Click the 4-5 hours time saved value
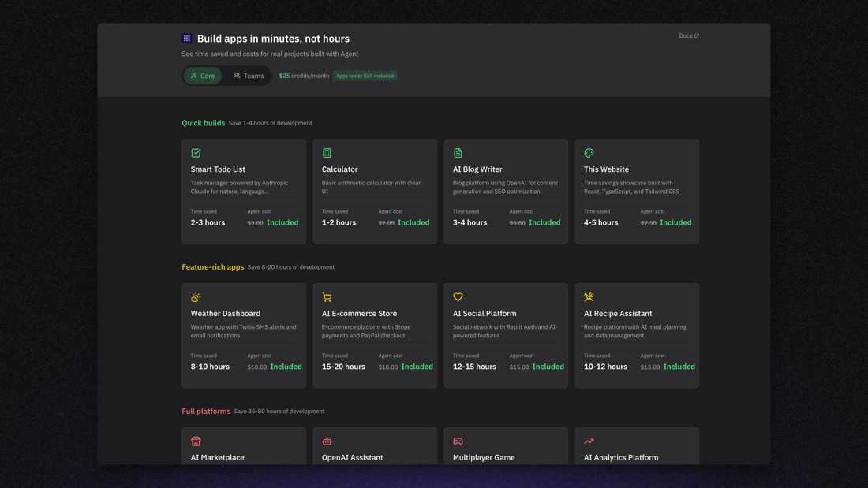868x488 pixels. point(600,222)
